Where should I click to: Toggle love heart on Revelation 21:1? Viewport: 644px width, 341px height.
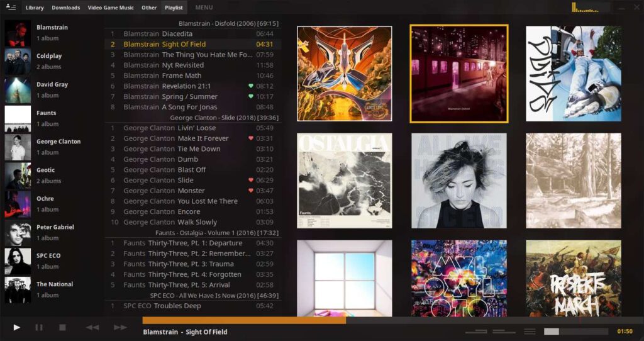tap(251, 86)
